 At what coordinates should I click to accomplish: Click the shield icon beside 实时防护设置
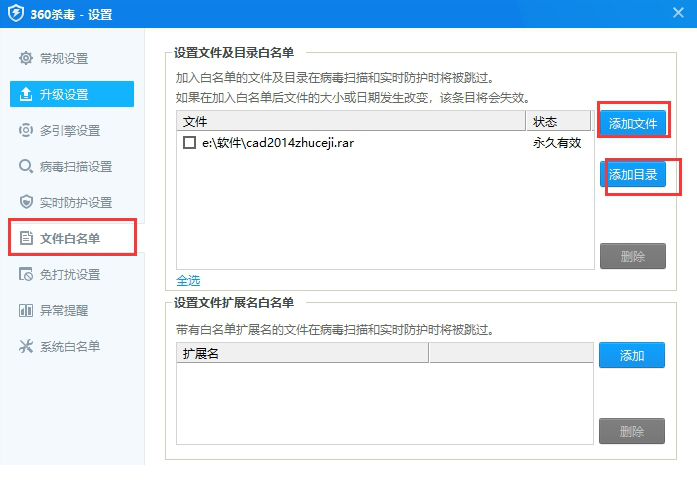[x=26, y=202]
